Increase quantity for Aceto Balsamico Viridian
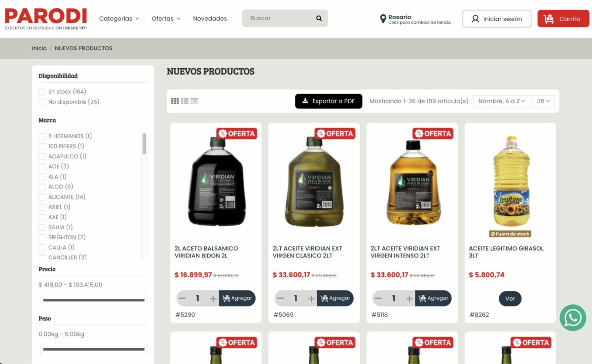 click(213, 298)
